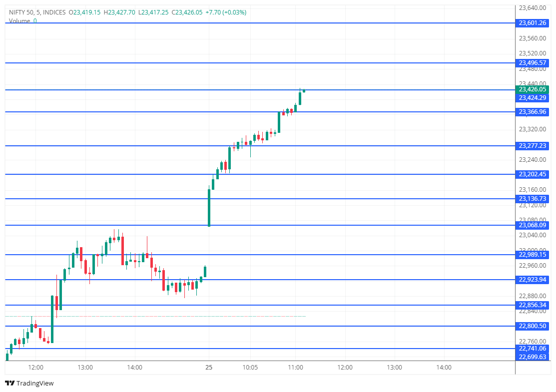Select the 23,601.26 price level label
Screen dimensions: 556x392
(532, 23)
